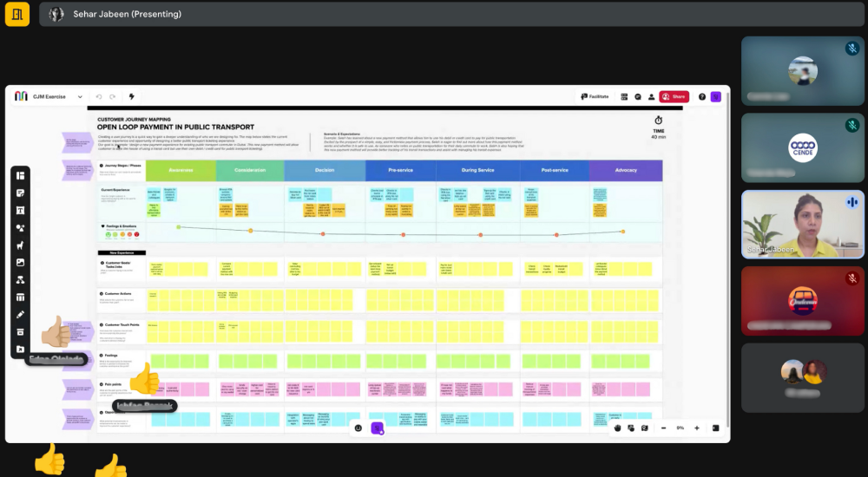Viewport: 868px width, 477px height.
Task: Expand the CJM Exercise board dropdown
Action: [x=80, y=96]
